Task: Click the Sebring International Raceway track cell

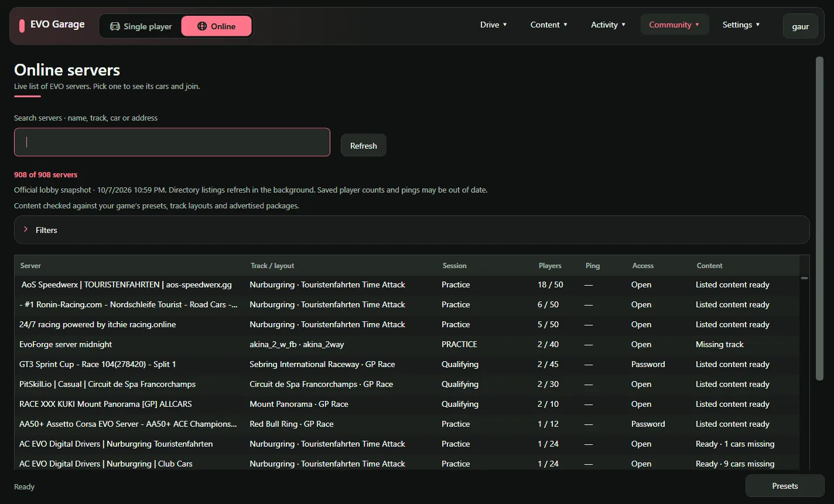Action: click(322, 365)
